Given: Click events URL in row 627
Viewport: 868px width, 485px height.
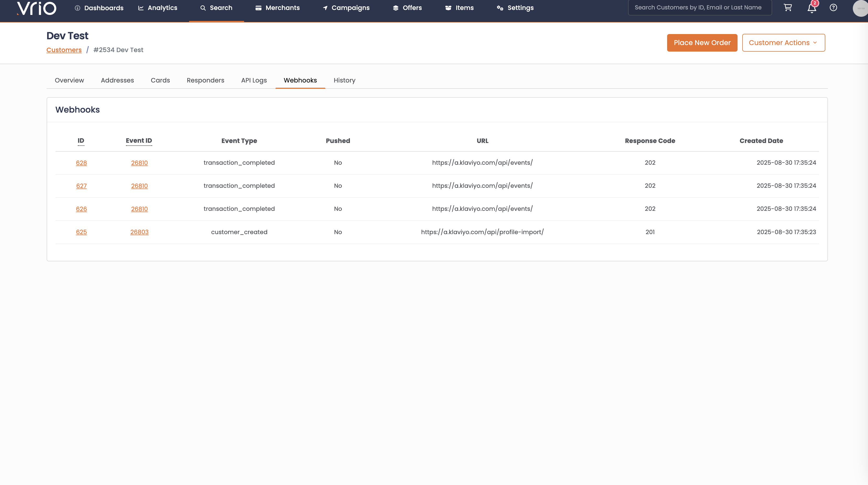Looking at the screenshot, I should click(x=482, y=186).
